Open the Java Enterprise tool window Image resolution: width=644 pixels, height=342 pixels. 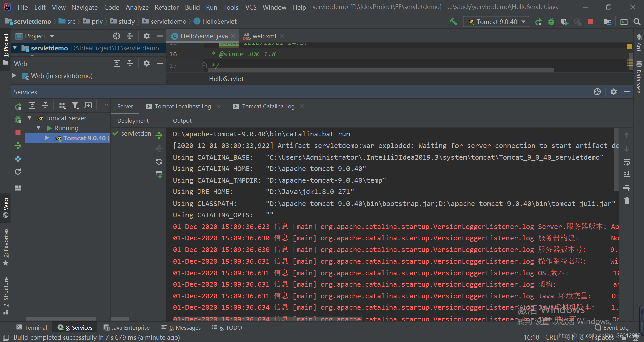coord(126,328)
